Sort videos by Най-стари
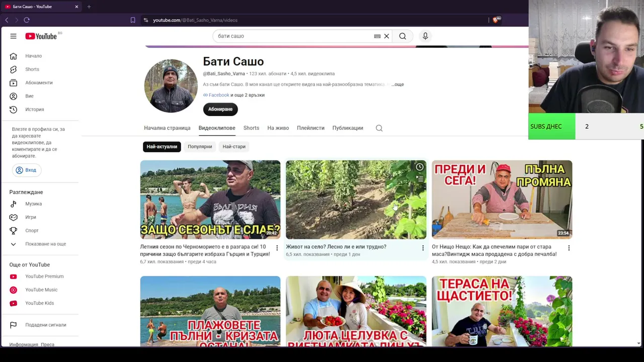The height and width of the screenshot is (362, 644). click(x=234, y=147)
